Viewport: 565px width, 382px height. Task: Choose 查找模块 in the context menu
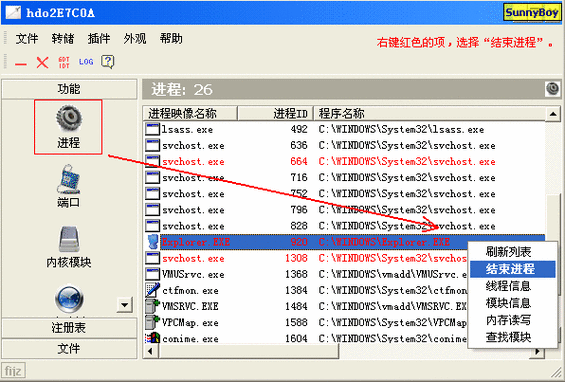(x=512, y=337)
